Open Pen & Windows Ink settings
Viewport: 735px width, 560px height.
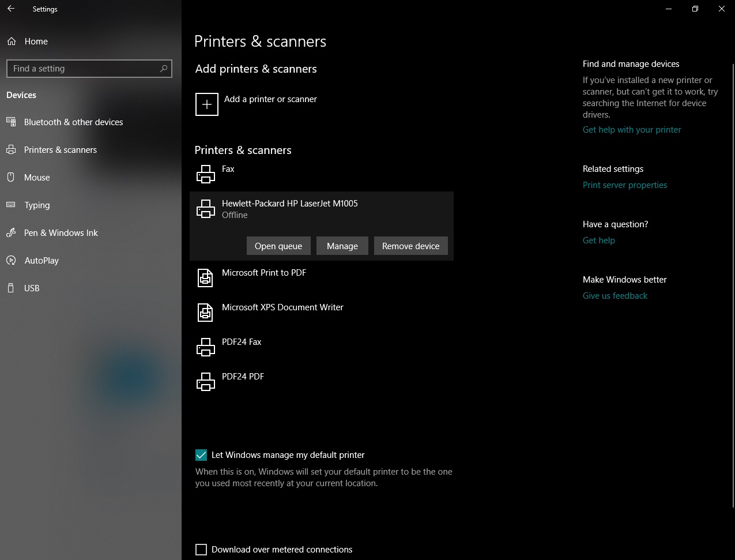point(61,233)
